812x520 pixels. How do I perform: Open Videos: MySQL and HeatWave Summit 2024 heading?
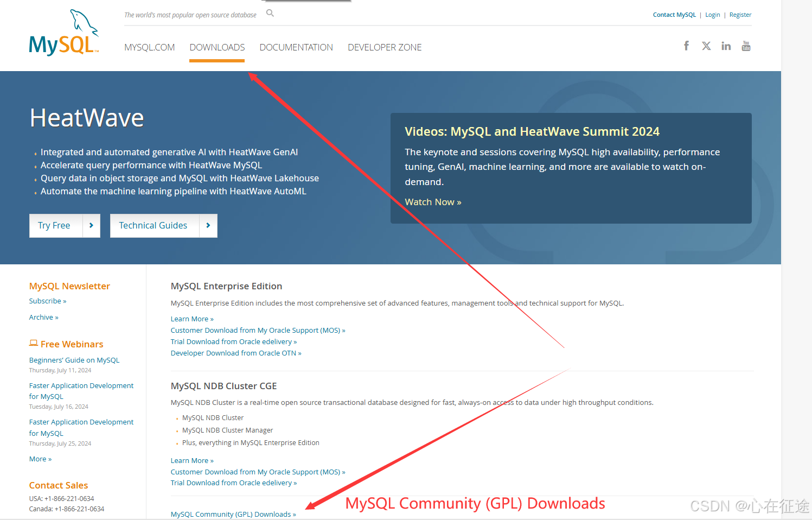[532, 131]
